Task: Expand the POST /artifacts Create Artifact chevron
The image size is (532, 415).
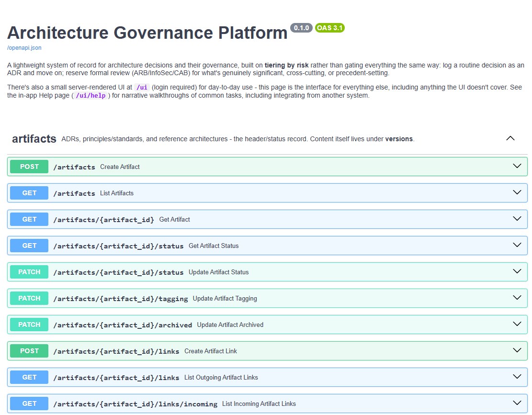Action: coord(517,166)
